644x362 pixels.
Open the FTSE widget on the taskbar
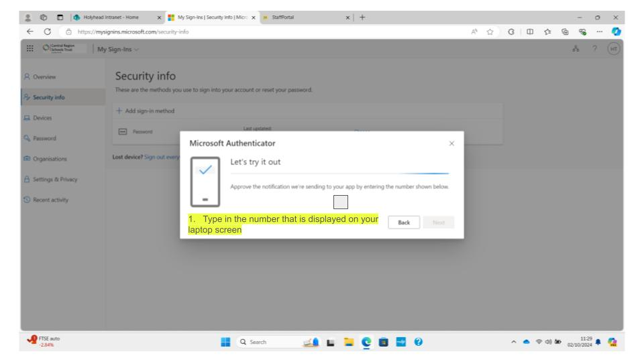44,341
